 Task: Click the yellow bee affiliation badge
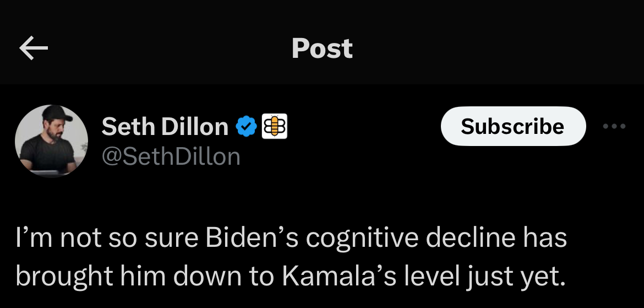click(x=274, y=127)
